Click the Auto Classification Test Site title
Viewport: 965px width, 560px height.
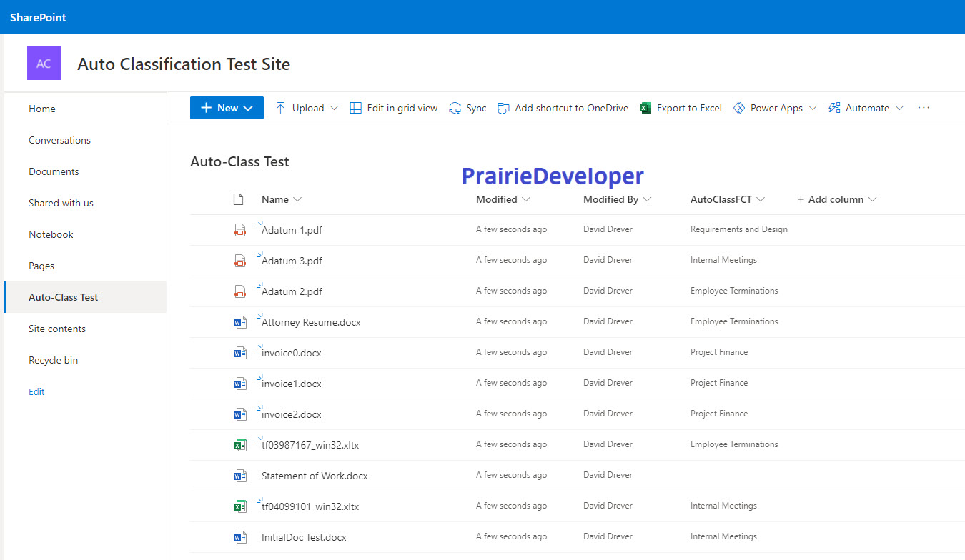[184, 64]
